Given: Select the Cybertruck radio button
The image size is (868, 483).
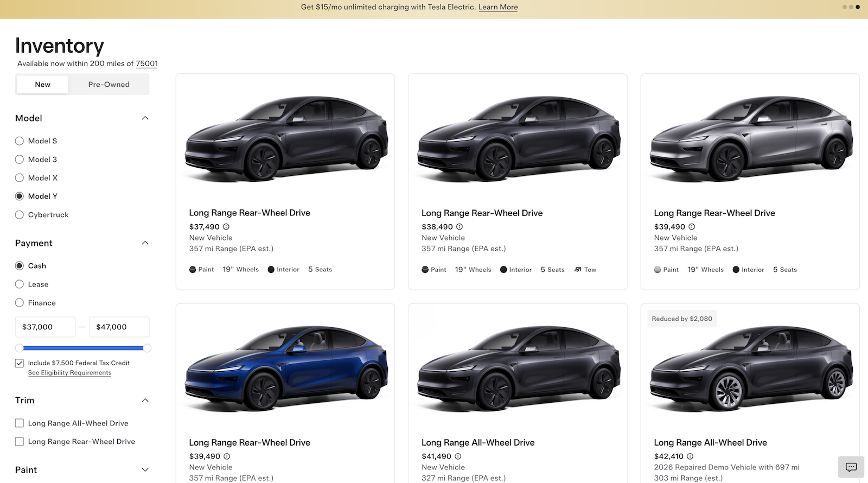Looking at the screenshot, I should pos(20,215).
